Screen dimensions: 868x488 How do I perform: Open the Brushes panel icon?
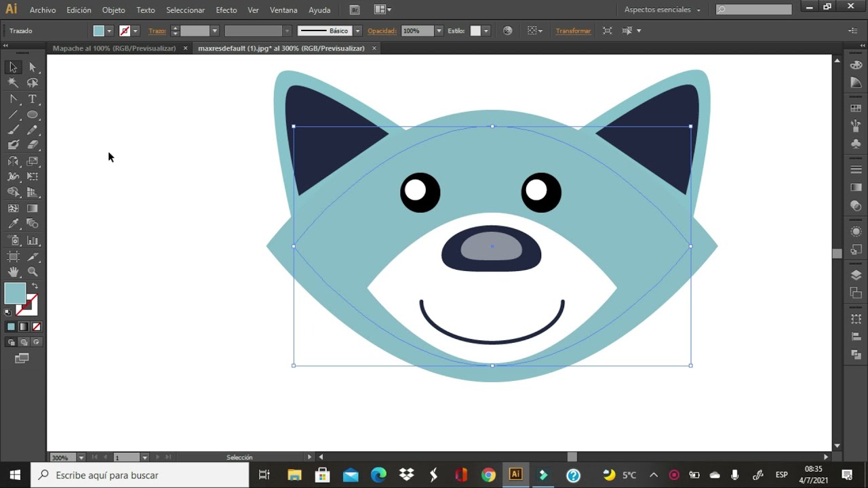[856, 126]
